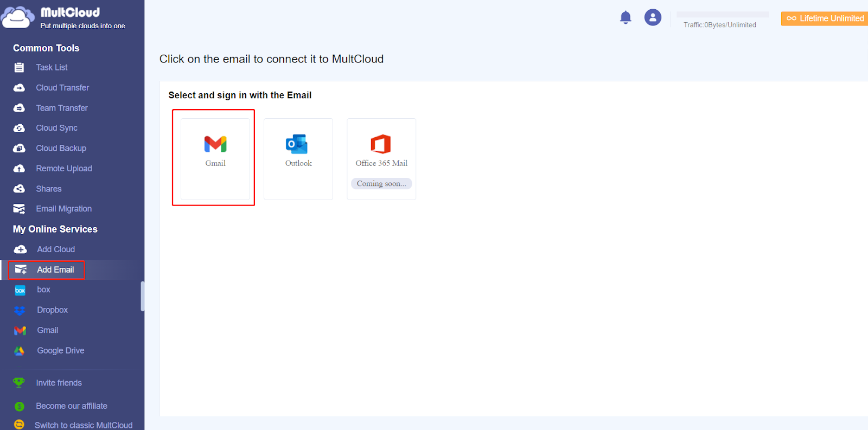The width and height of the screenshot is (868, 430).
Task: Click the Add Cloud plus-cloud icon
Action: pos(20,249)
